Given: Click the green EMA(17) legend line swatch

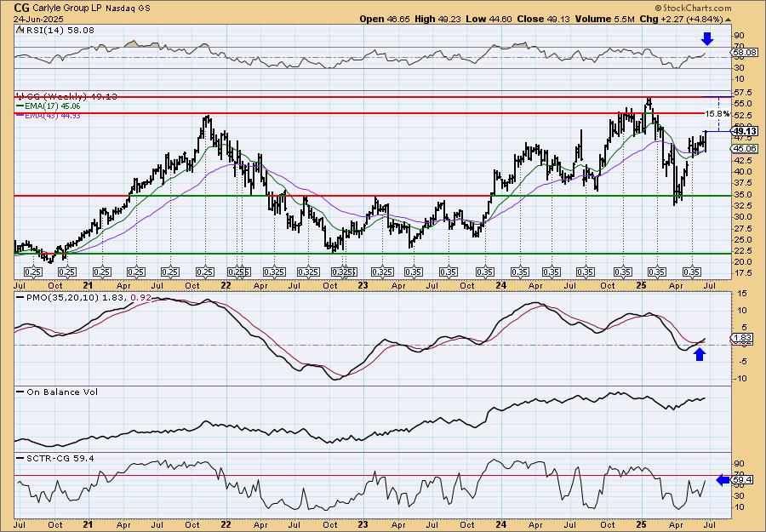Looking at the screenshot, I should 20,106.
